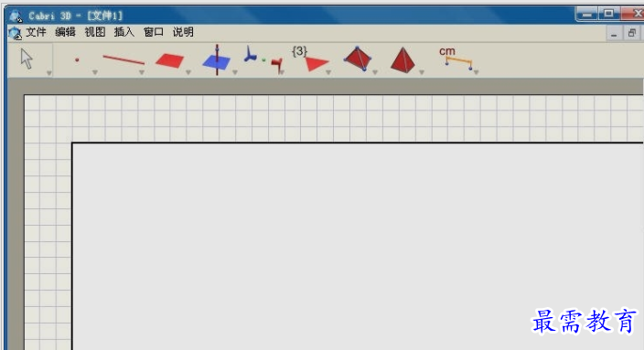Select the Line tool
Viewport: 644px width, 350px height.
coord(123,60)
